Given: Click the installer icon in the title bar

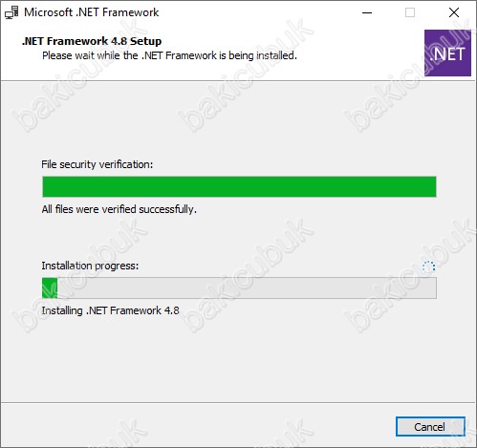Looking at the screenshot, I should pyautogui.click(x=11, y=12).
